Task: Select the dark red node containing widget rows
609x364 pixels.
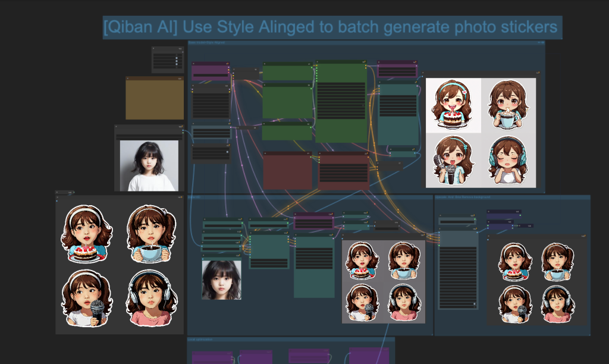Action: (x=343, y=171)
